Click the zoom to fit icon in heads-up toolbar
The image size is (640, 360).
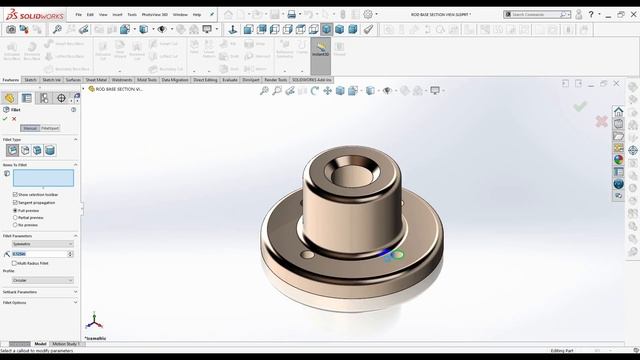(264, 91)
